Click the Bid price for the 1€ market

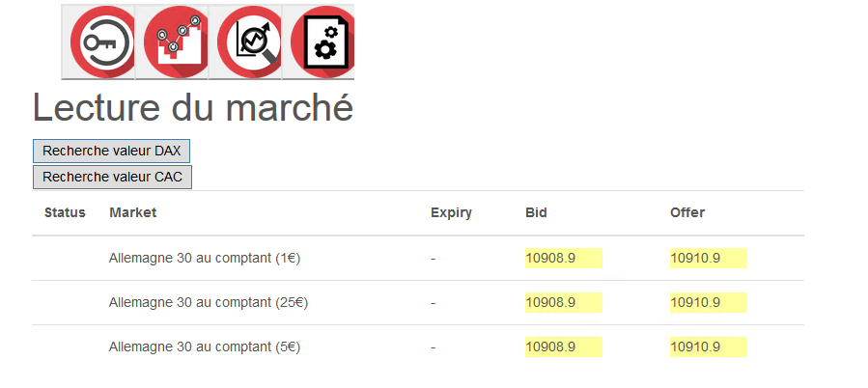pos(551,258)
